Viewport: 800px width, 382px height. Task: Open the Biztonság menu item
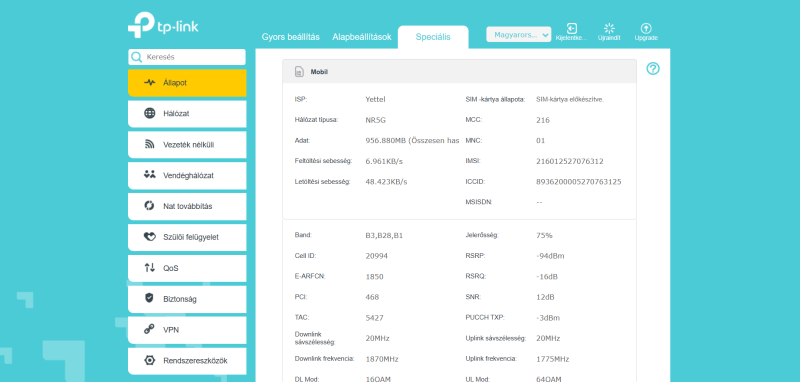click(187, 299)
